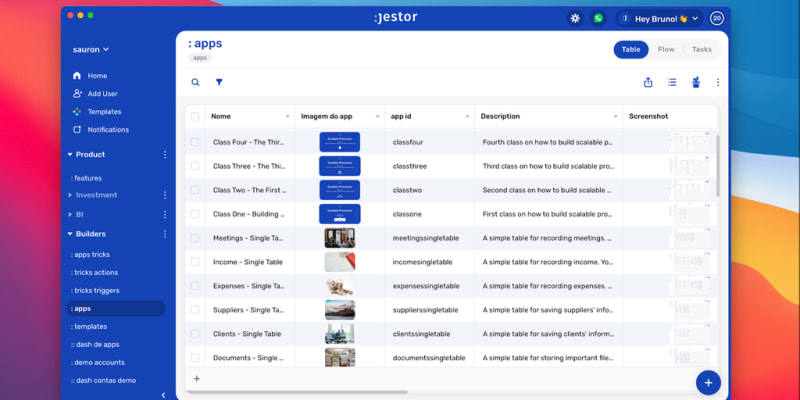Open the filter funnel icon
The height and width of the screenshot is (400, 800).
pyautogui.click(x=219, y=82)
